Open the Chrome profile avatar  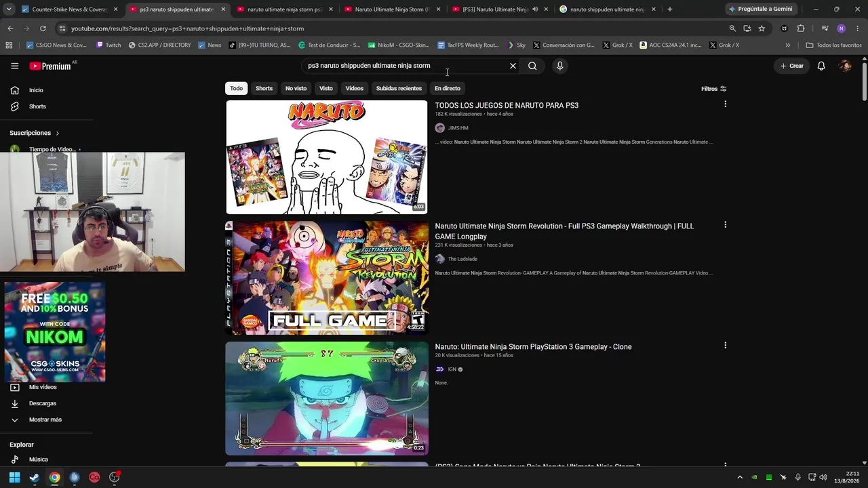tap(841, 28)
